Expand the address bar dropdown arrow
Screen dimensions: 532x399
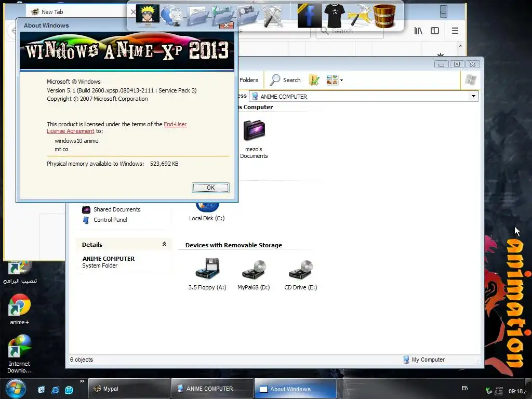473,96
